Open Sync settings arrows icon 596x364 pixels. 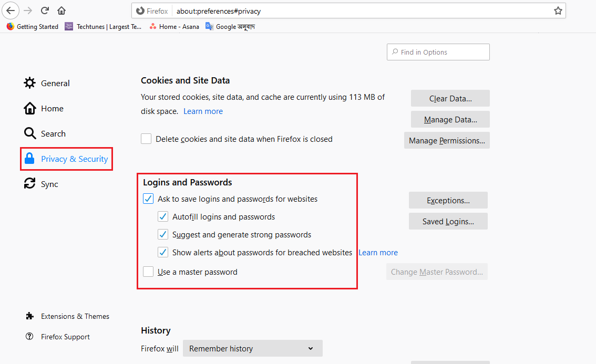(x=30, y=184)
